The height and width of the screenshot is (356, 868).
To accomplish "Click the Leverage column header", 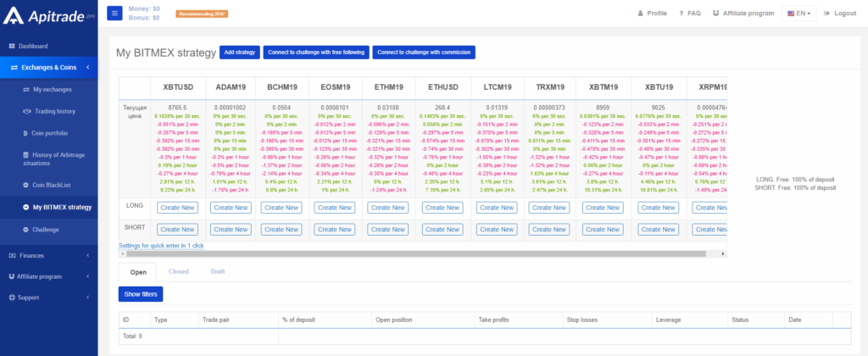I will point(689,320).
